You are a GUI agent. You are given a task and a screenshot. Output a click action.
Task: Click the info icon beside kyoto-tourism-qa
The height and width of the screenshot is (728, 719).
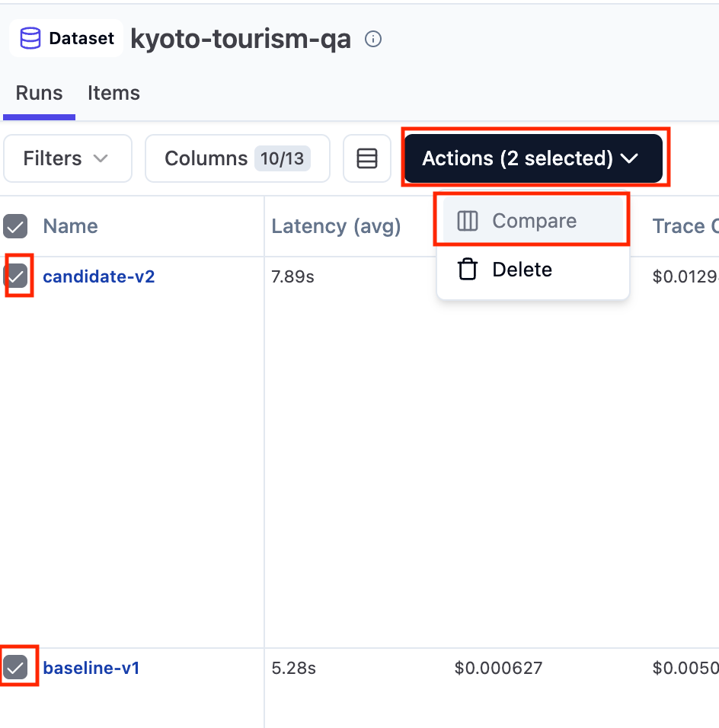372,39
